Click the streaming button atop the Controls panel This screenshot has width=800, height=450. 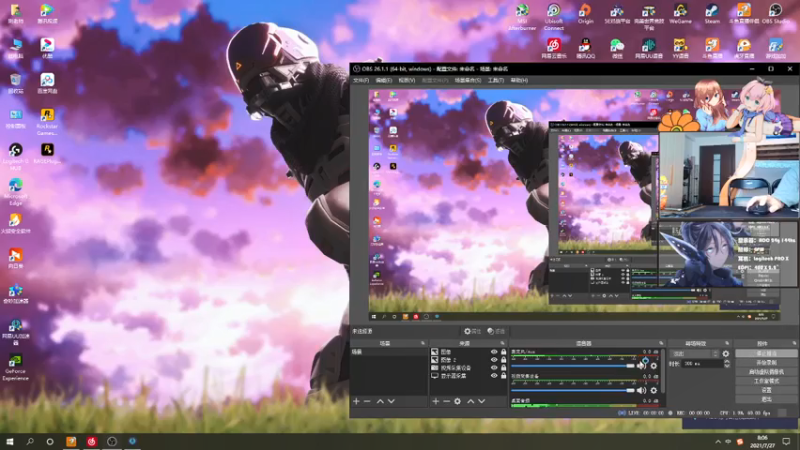click(x=766, y=354)
